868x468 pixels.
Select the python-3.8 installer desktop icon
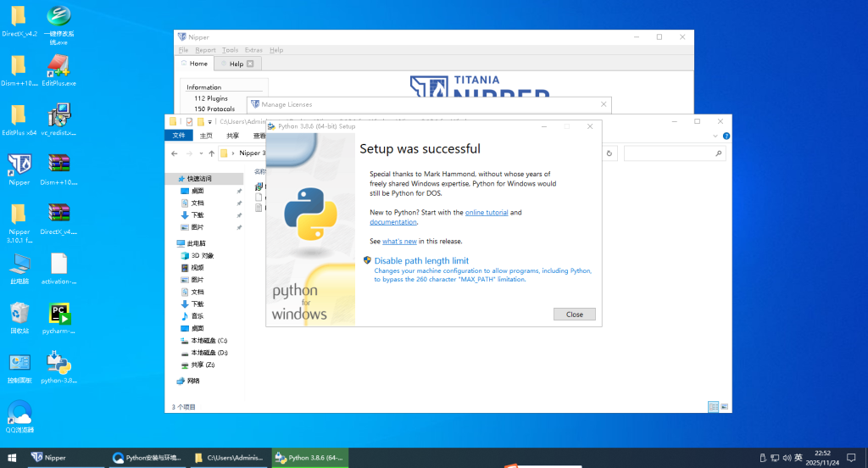point(58,363)
